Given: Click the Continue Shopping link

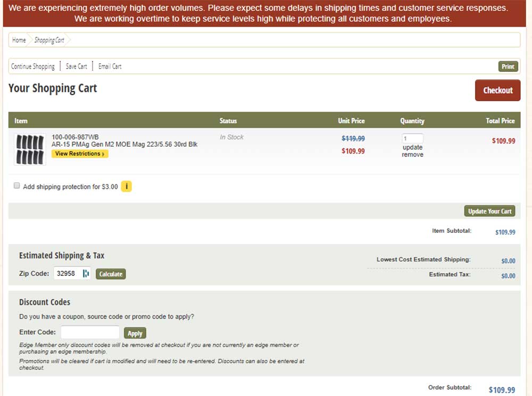Looking at the screenshot, I should [33, 66].
